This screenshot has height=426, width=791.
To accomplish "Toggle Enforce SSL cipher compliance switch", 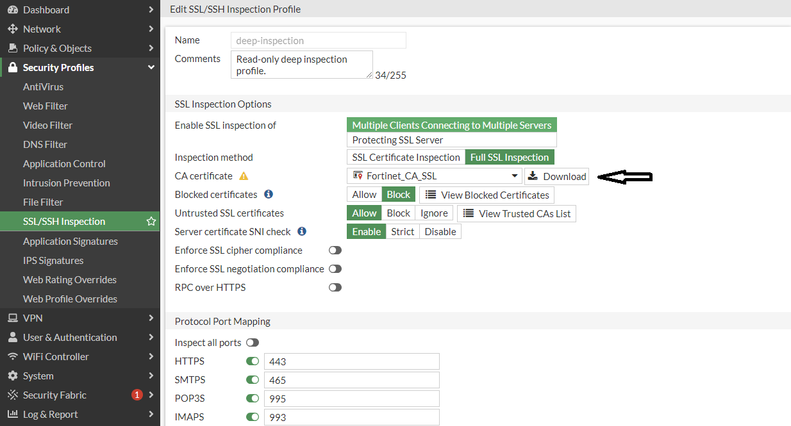I will pyautogui.click(x=335, y=250).
